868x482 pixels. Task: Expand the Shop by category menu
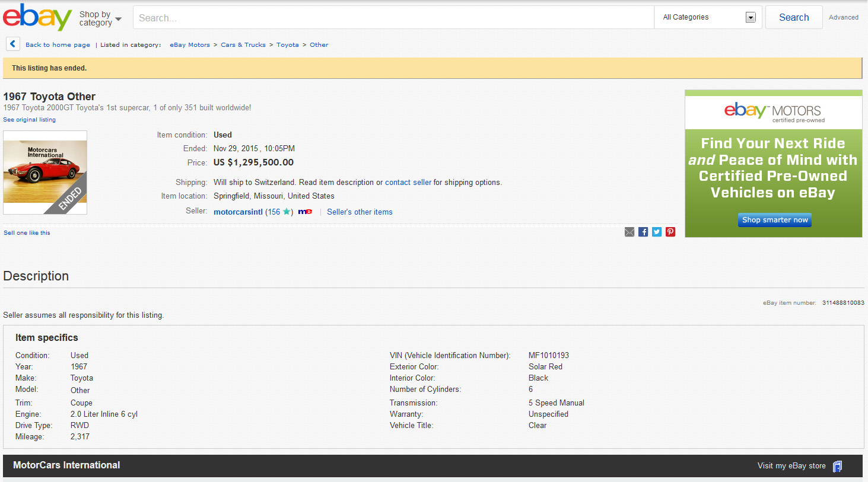click(100, 18)
